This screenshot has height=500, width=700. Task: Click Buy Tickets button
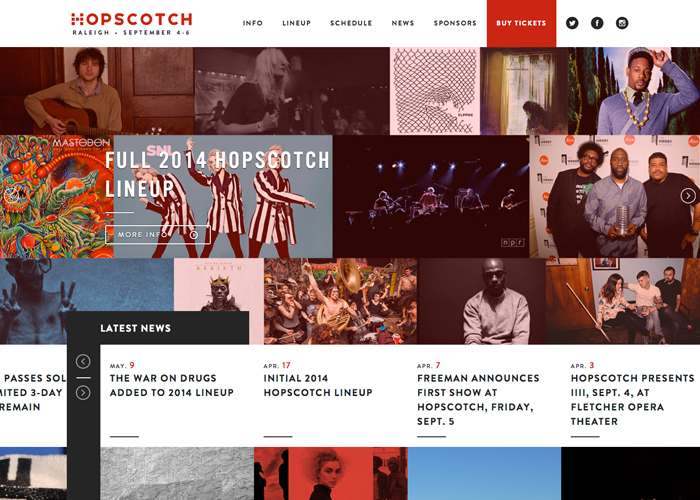[521, 23]
